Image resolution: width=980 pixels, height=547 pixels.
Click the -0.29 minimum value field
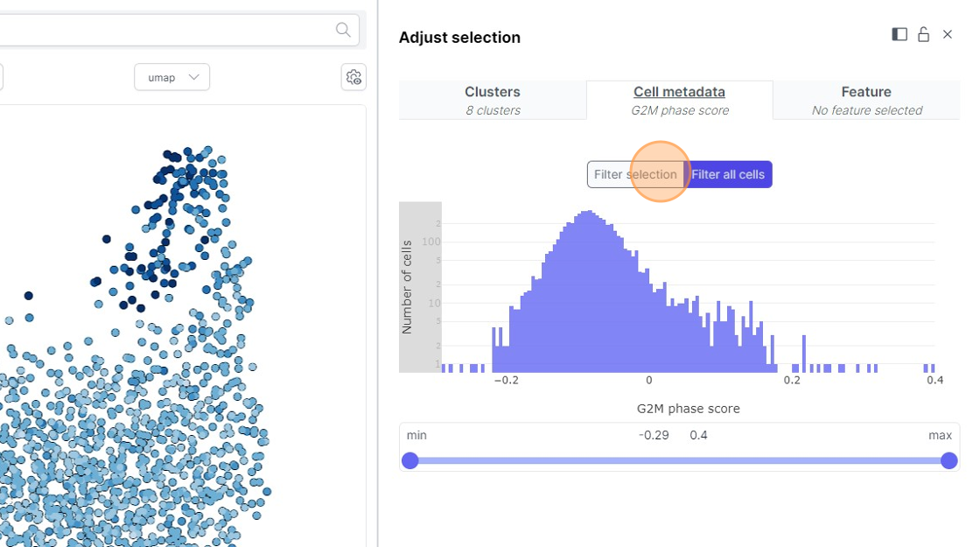tap(654, 435)
